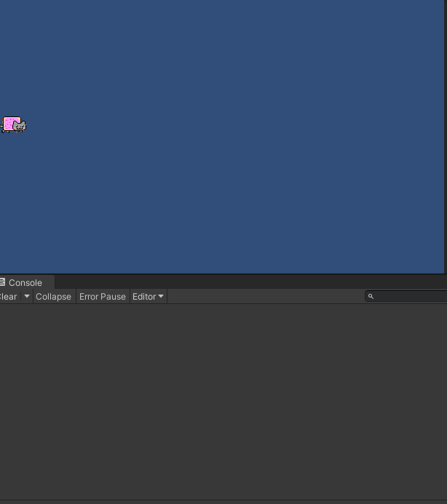Toggle the Collapse console option

[53, 296]
